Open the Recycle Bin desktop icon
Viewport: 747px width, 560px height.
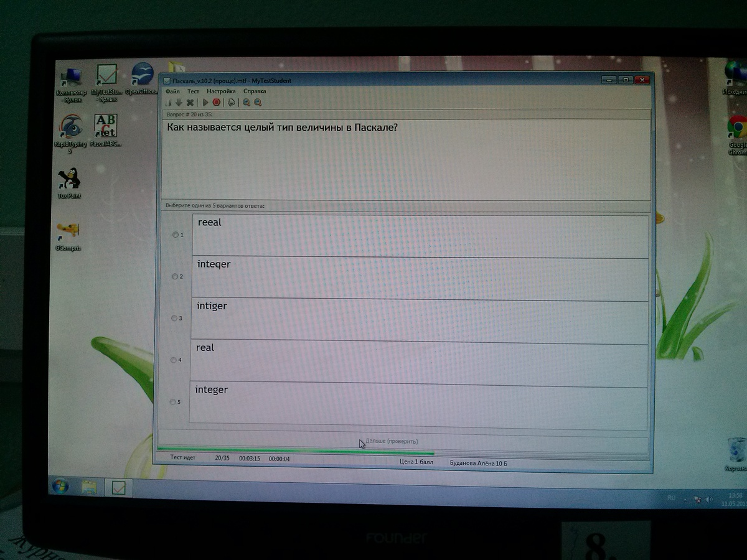click(x=735, y=455)
